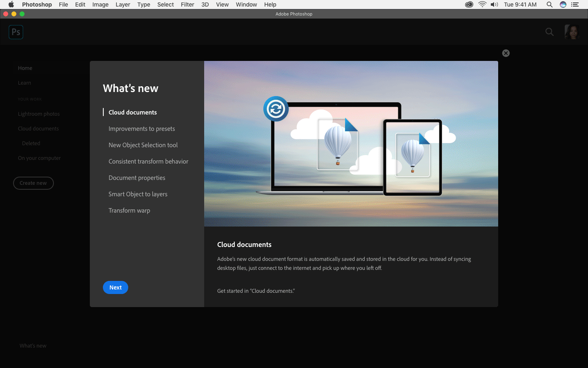This screenshot has width=588, height=368.
Task: Open the Layer menu
Action: click(x=123, y=4)
